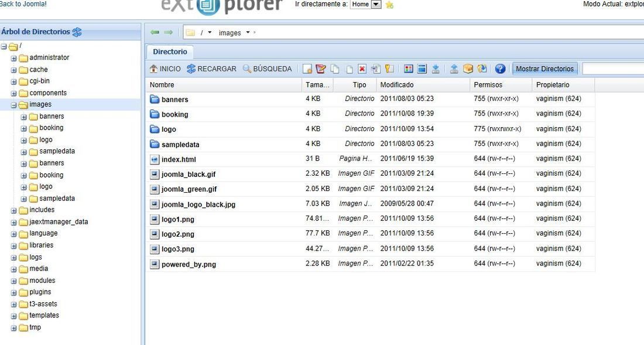This screenshot has height=345, width=644.
Task: Select the modules folder in tree
Action: pos(42,281)
